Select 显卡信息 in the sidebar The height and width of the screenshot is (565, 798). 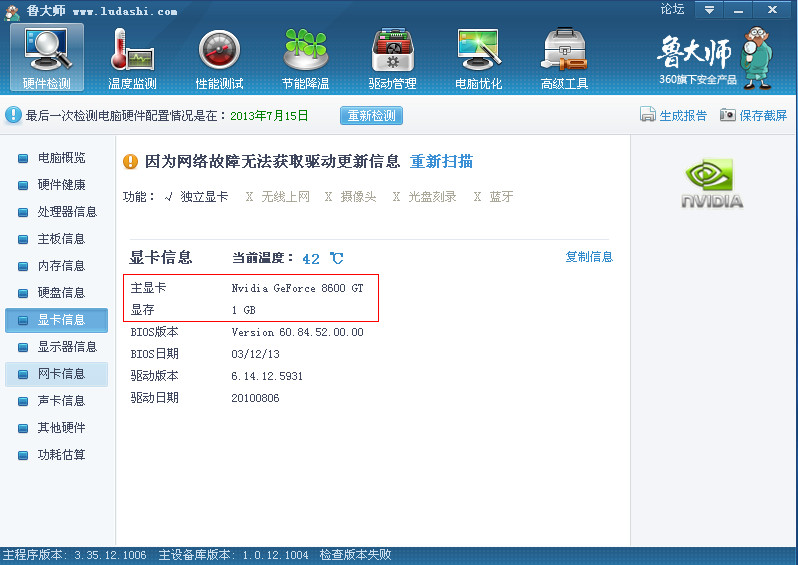coord(56,320)
